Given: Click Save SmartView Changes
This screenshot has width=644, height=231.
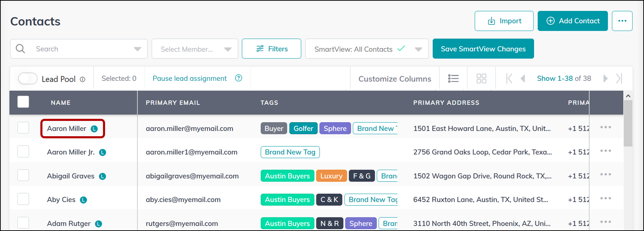Looking at the screenshot, I should point(483,49).
